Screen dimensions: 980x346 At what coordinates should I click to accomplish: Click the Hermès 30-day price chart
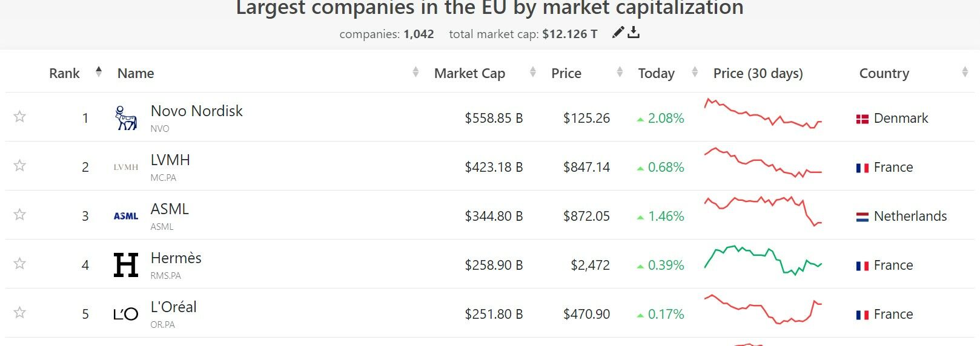(763, 261)
